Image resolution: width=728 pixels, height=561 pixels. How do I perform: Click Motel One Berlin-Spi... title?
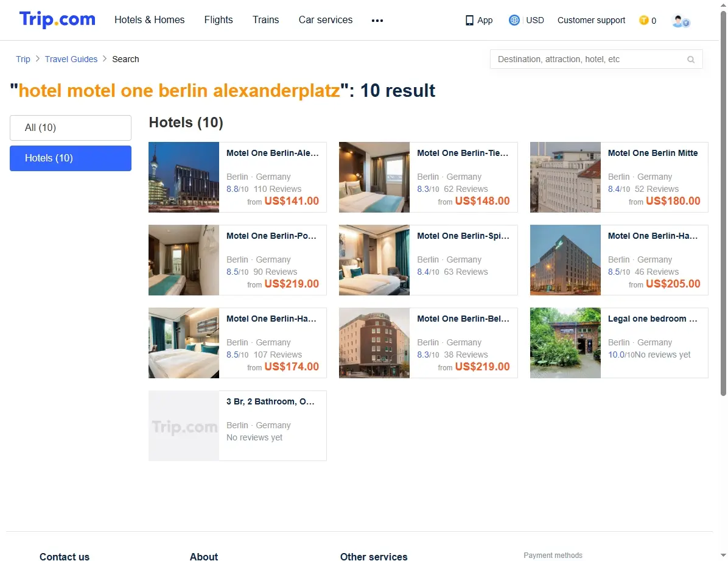pyautogui.click(x=463, y=236)
